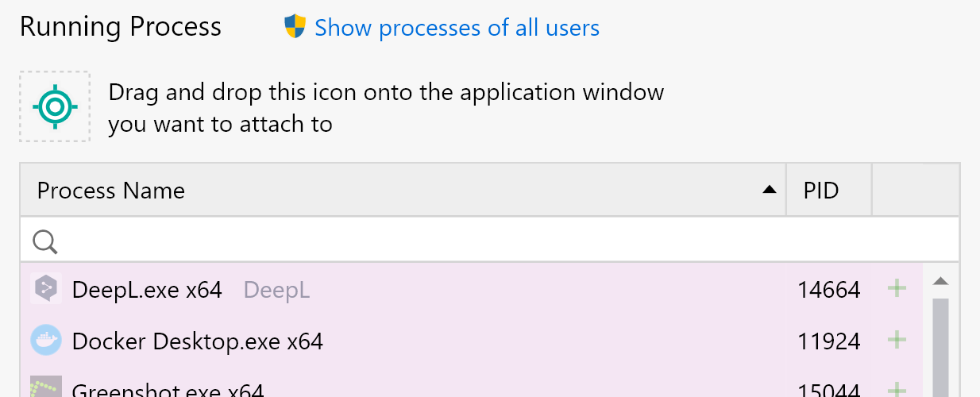
Task: Open Show processes of all users link
Action: pos(457,28)
